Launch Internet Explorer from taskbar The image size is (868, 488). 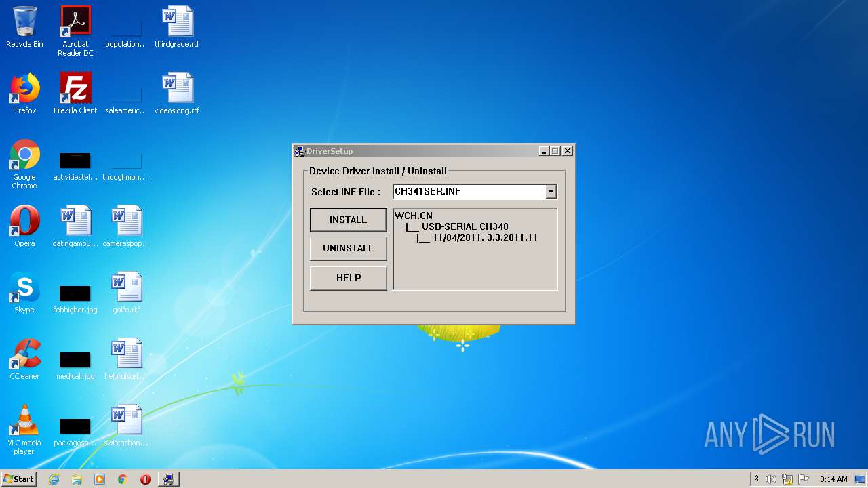click(x=54, y=479)
